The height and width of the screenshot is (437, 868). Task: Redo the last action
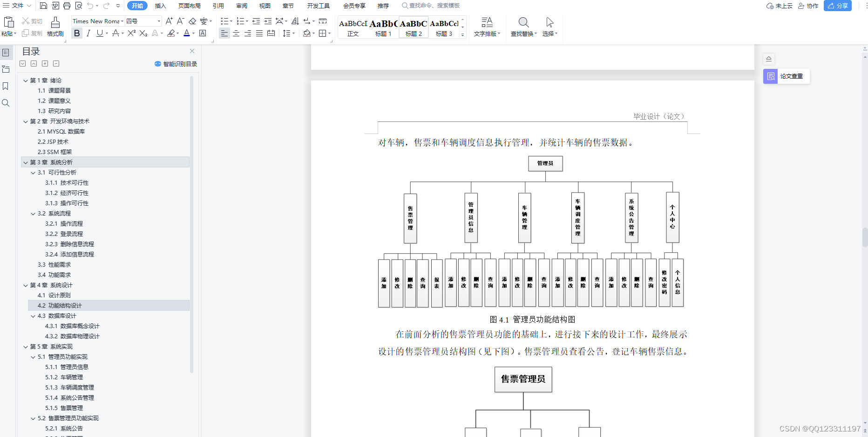(x=106, y=6)
